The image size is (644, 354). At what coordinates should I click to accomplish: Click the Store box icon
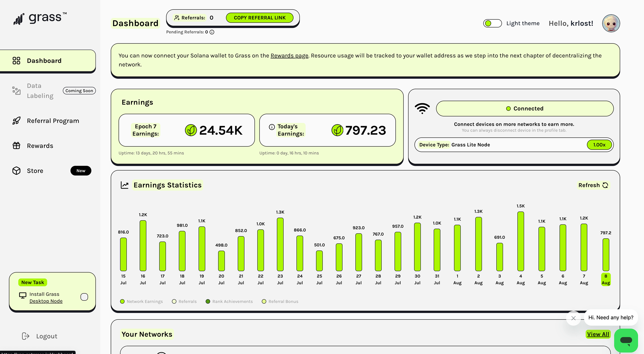click(x=16, y=171)
